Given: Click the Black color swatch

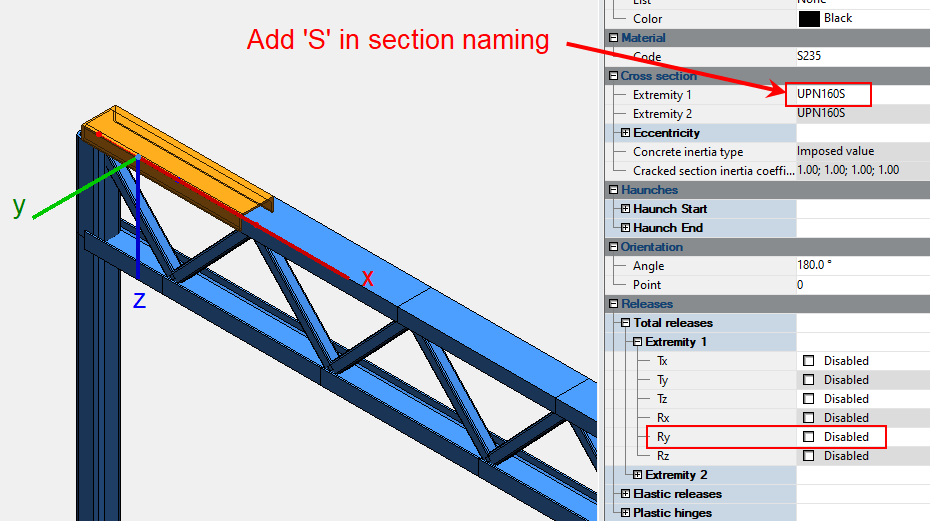Looking at the screenshot, I should (809, 18).
